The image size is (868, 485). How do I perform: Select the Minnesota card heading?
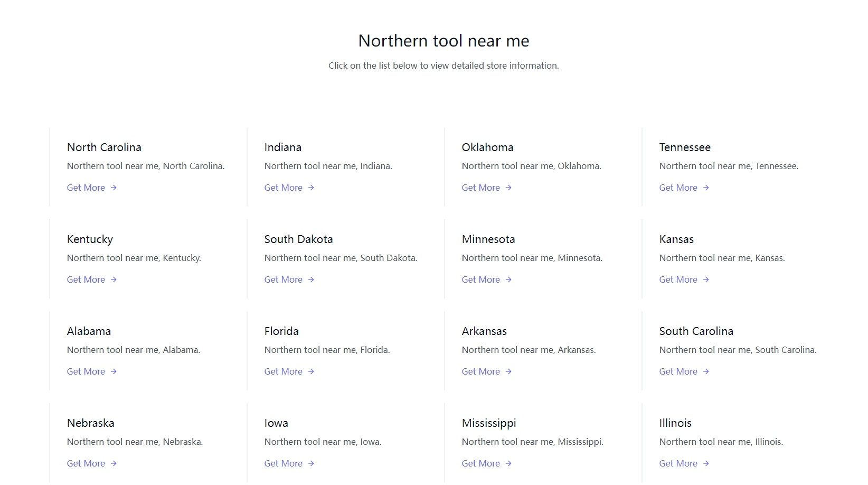(488, 239)
